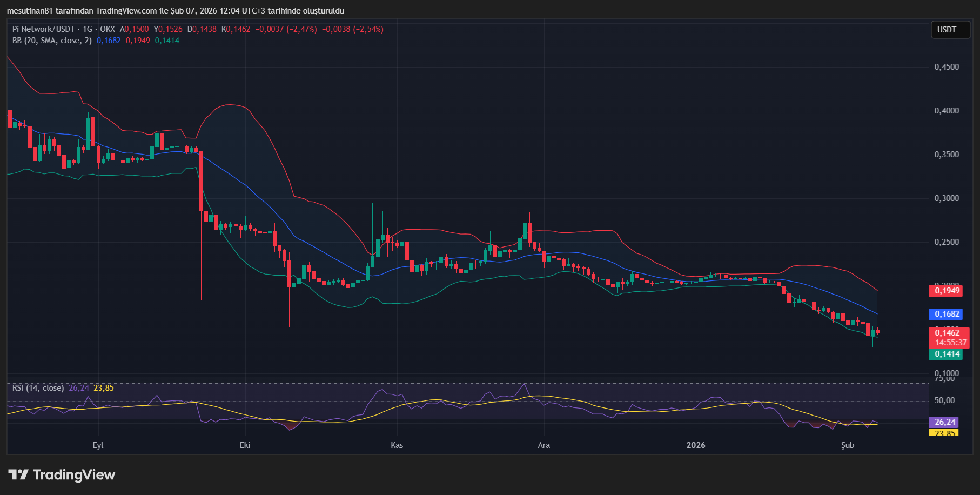Click the 50,00 level on RSI scale
980x495 pixels.
coord(945,400)
